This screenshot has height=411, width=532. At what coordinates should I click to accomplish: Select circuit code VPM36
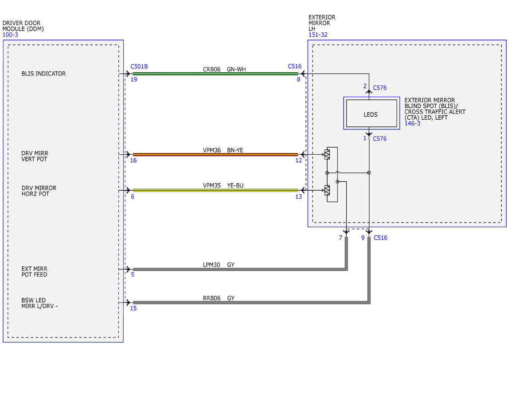(212, 150)
